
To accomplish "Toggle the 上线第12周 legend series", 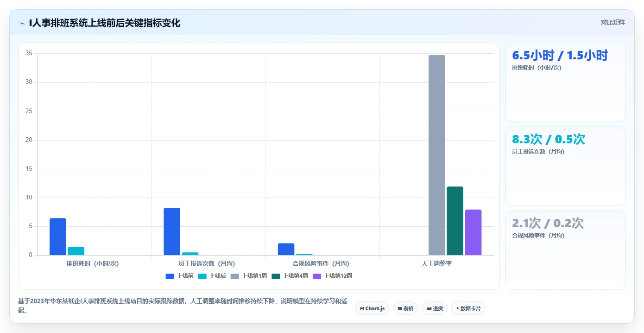I will coord(333,276).
